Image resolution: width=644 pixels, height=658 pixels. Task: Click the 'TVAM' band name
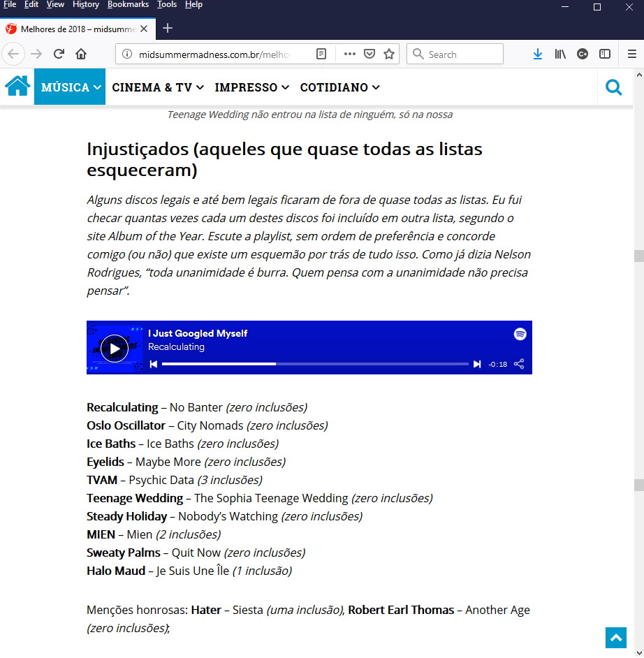tap(102, 480)
